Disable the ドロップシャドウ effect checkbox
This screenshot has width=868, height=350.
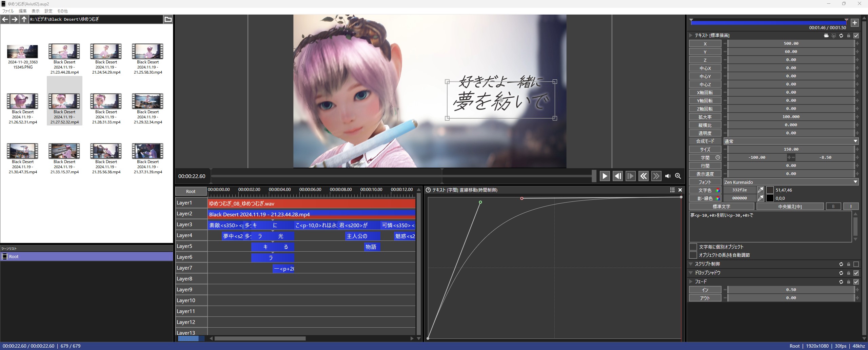[x=856, y=273]
